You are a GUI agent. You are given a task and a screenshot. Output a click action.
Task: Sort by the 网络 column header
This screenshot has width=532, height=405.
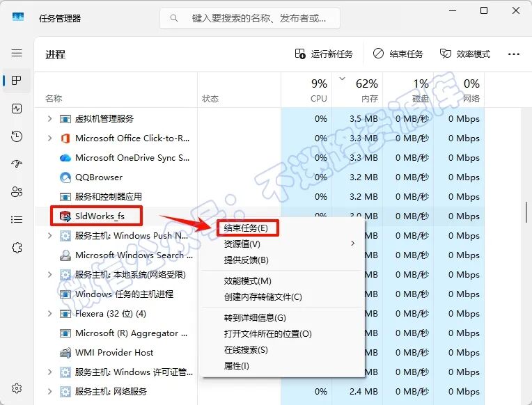[x=459, y=90]
